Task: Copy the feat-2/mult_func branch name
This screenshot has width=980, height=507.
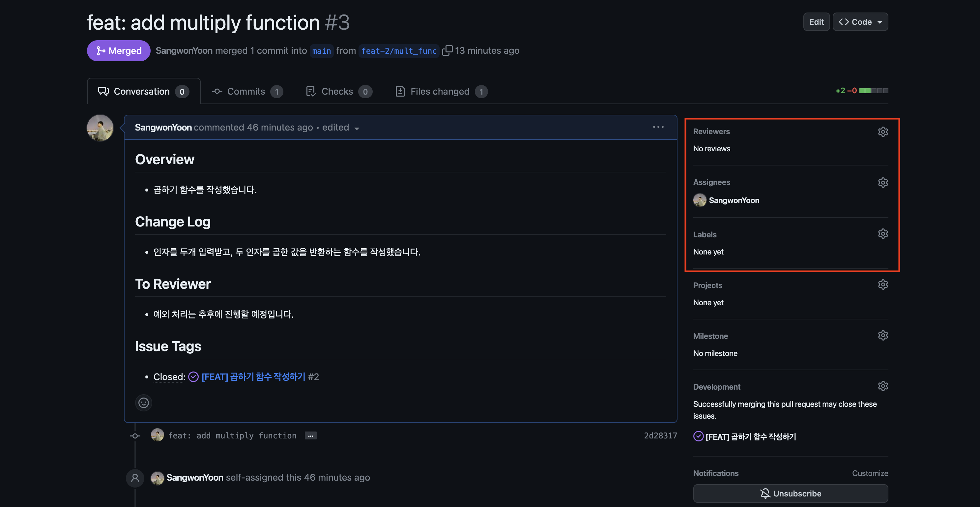Action: click(x=447, y=50)
